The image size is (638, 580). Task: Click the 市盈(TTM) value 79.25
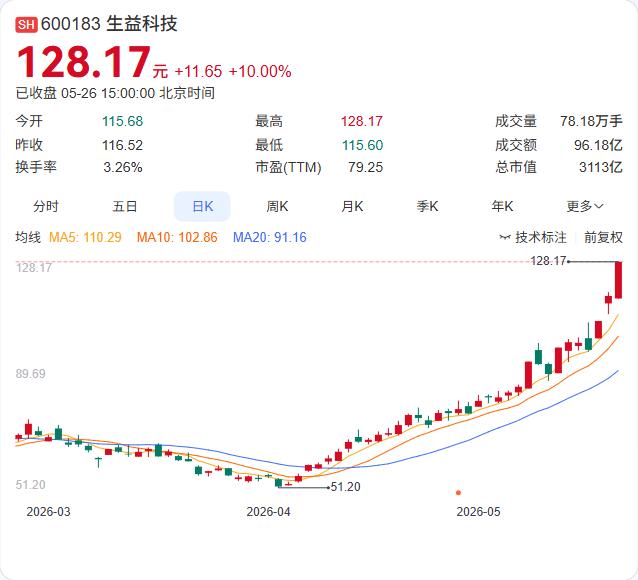click(x=365, y=167)
